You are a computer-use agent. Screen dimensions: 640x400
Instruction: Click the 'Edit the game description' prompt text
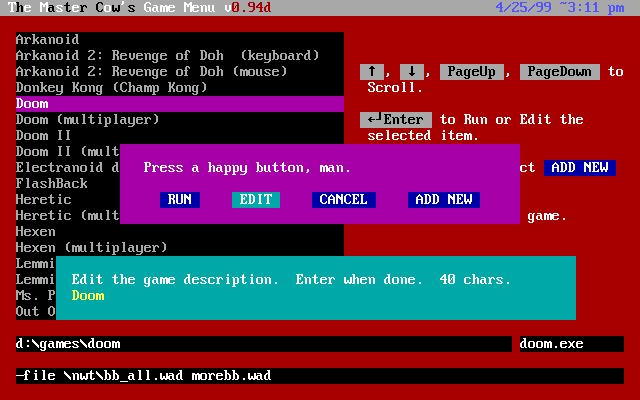pyautogui.click(x=291, y=280)
